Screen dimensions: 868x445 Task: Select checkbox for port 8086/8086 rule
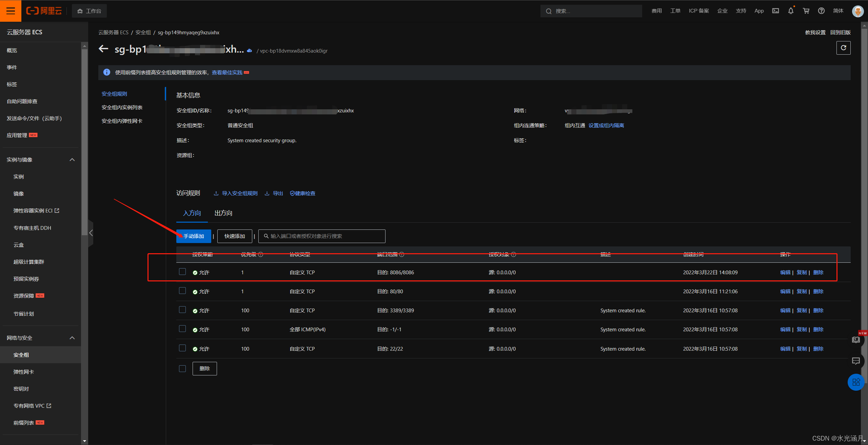182,272
